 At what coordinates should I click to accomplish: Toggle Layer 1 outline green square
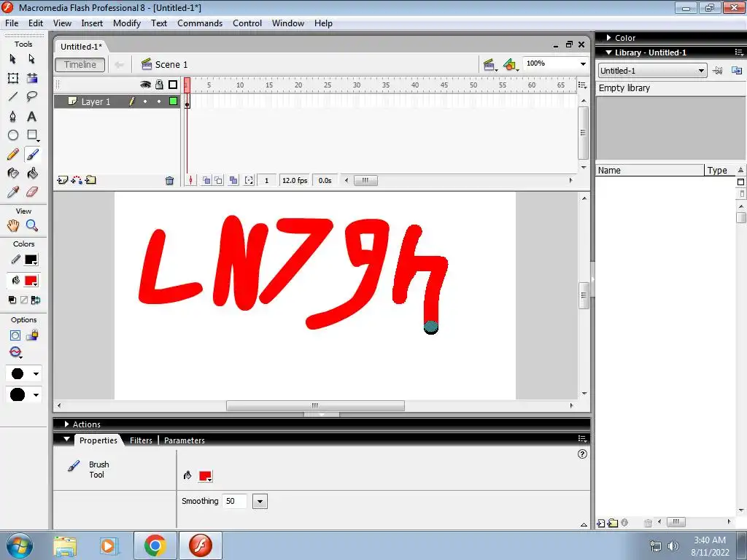174,101
